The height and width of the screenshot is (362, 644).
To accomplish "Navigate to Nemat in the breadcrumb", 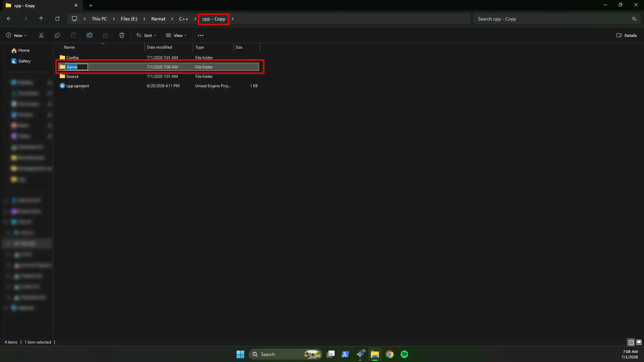I will 158,19.
